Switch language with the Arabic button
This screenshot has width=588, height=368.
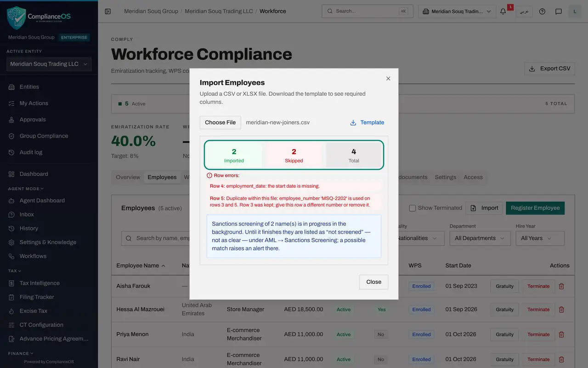point(524,11)
